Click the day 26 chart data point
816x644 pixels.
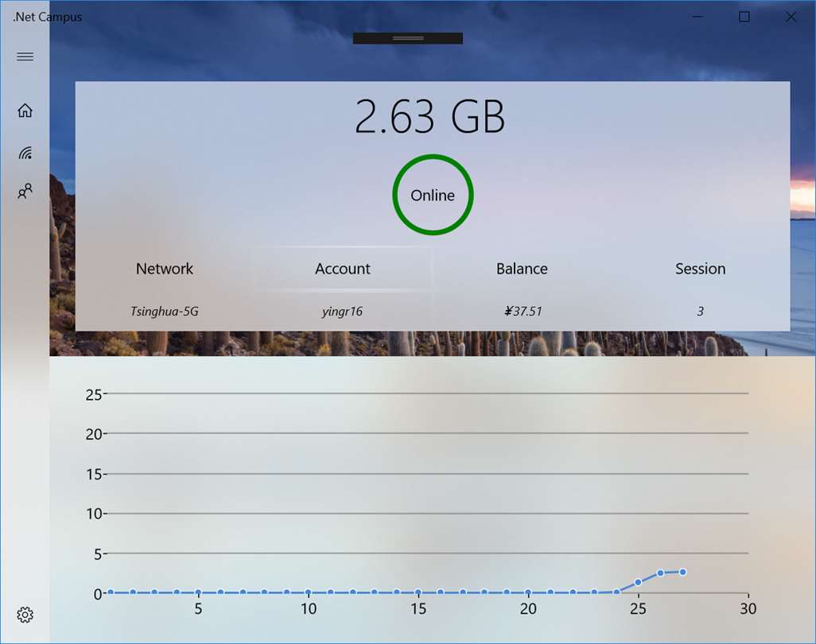660,573
